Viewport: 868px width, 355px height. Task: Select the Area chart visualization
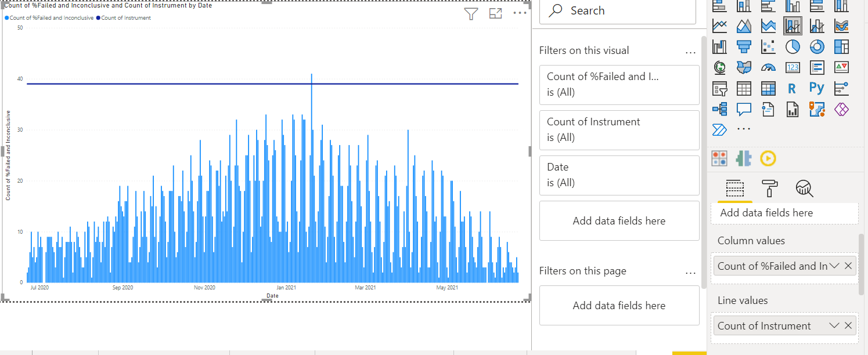click(x=744, y=26)
